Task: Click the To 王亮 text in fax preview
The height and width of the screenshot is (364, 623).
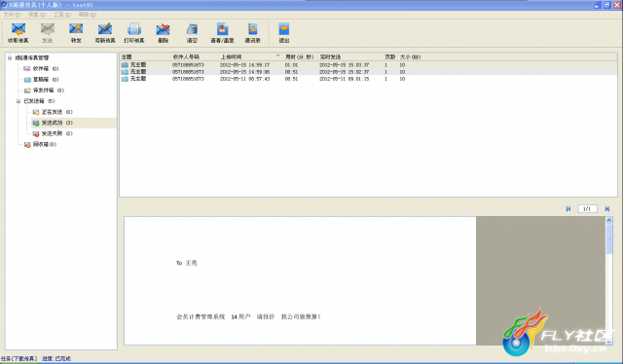Action: (x=186, y=263)
